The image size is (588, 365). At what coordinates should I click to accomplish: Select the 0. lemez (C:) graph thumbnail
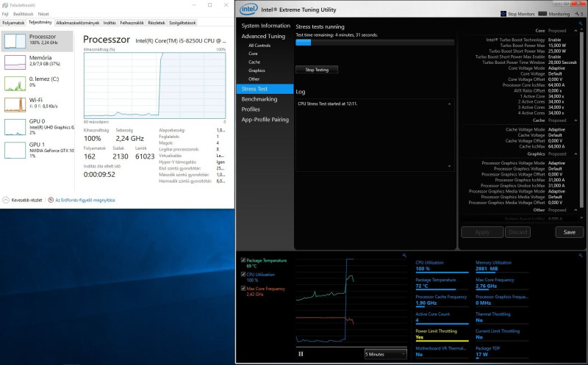15,84
